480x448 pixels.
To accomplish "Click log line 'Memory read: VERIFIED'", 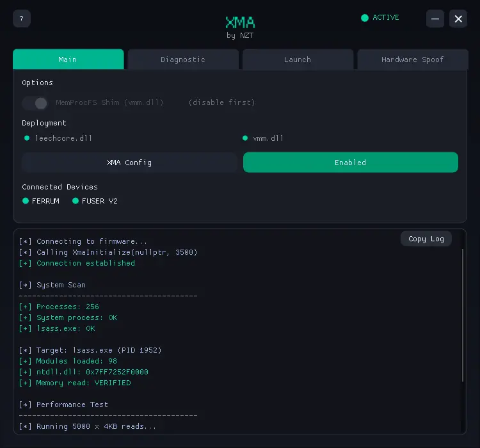I will [x=75, y=383].
